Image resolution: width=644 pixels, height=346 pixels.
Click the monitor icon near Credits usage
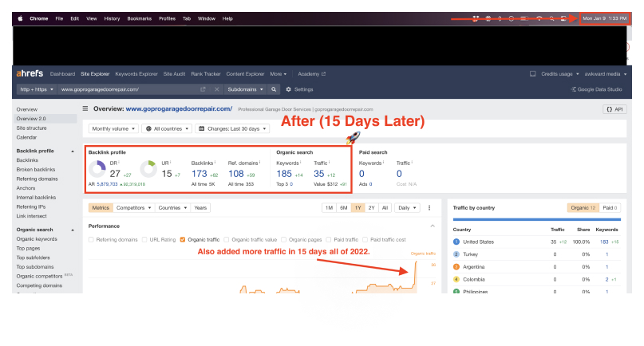533,73
